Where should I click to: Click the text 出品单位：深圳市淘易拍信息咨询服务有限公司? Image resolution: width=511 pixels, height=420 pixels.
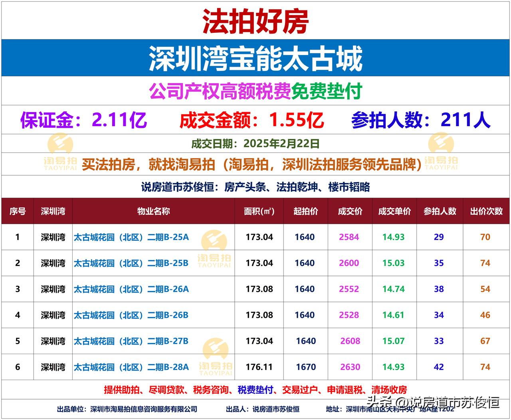pyautogui.click(x=127, y=409)
